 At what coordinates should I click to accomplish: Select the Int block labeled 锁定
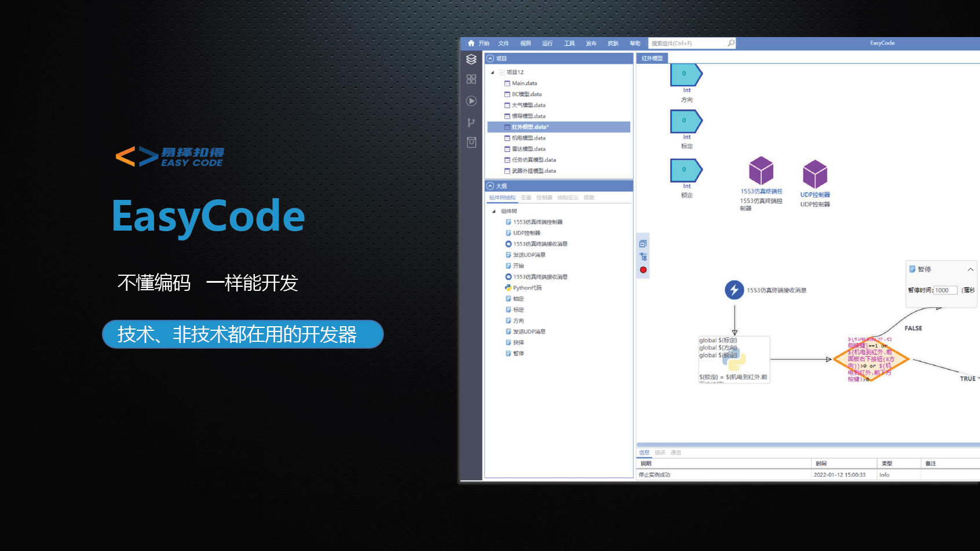point(686,170)
